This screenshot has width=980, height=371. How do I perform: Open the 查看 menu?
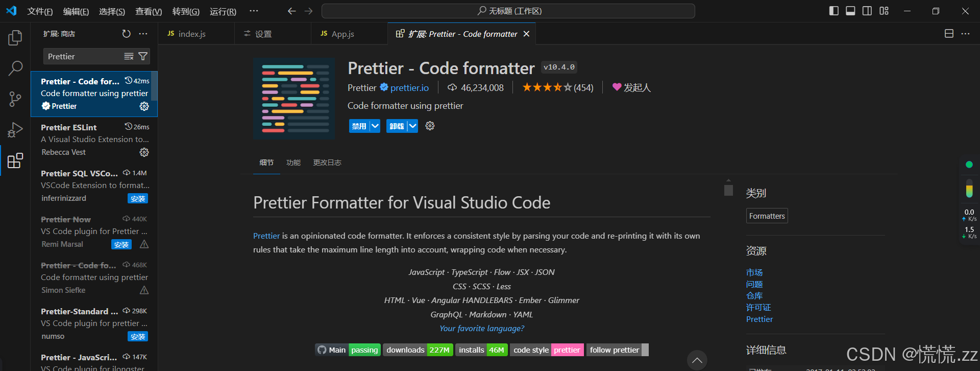pos(149,11)
